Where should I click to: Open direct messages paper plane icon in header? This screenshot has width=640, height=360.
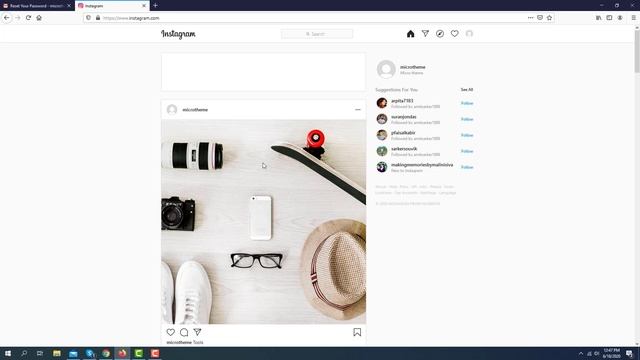[425, 34]
